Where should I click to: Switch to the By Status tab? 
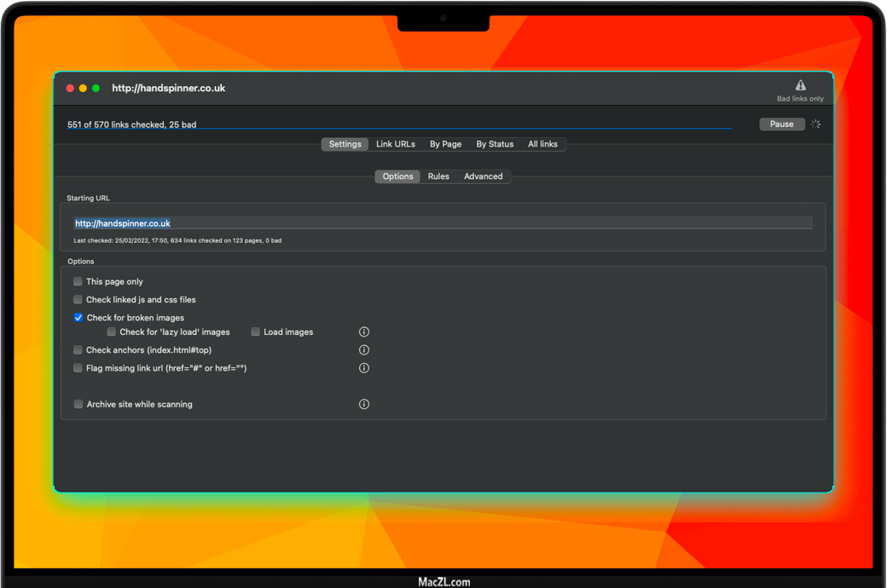[495, 144]
